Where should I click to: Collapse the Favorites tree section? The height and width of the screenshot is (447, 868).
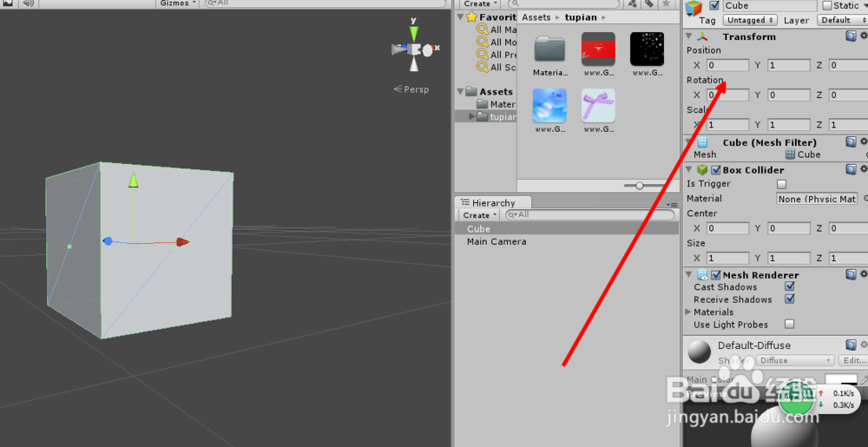coord(461,16)
